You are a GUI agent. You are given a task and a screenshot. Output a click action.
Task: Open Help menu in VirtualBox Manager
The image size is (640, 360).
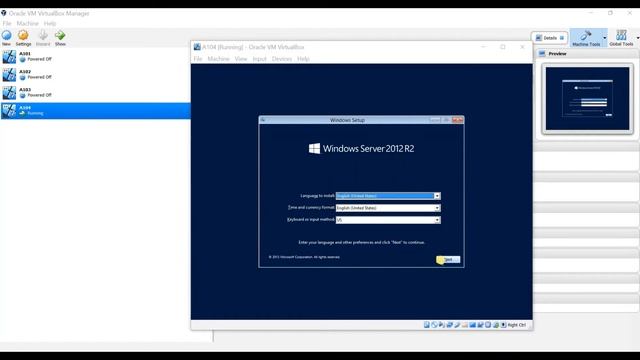(50, 23)
